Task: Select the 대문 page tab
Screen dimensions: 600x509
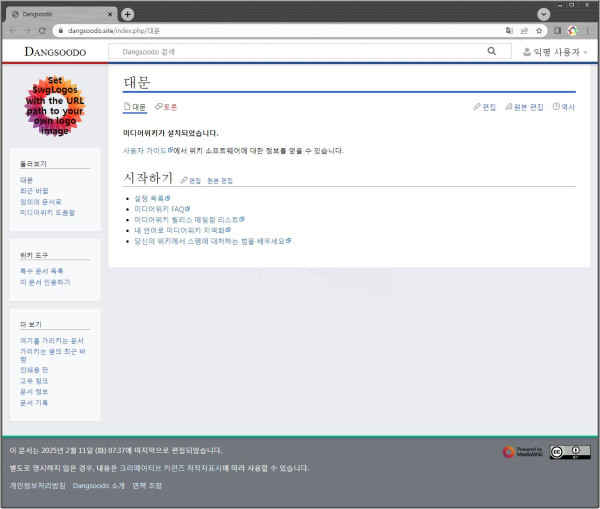Action: pos(134,106)
